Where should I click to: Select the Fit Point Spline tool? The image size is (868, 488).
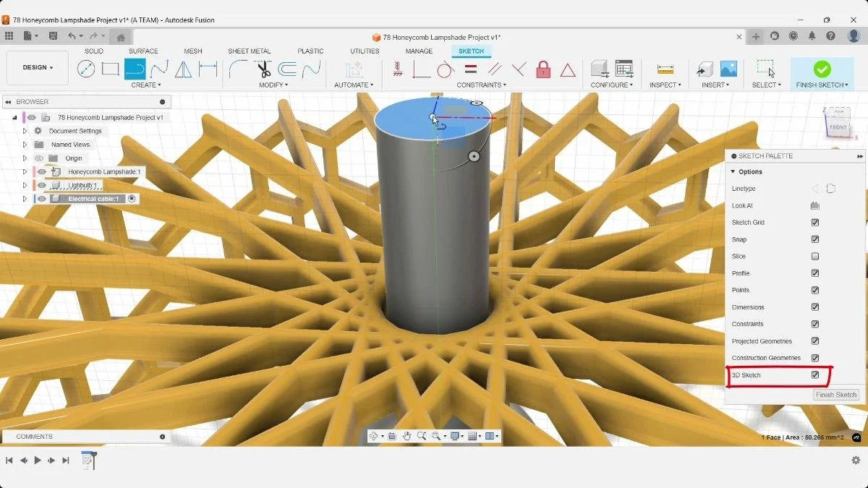point(159,69)
